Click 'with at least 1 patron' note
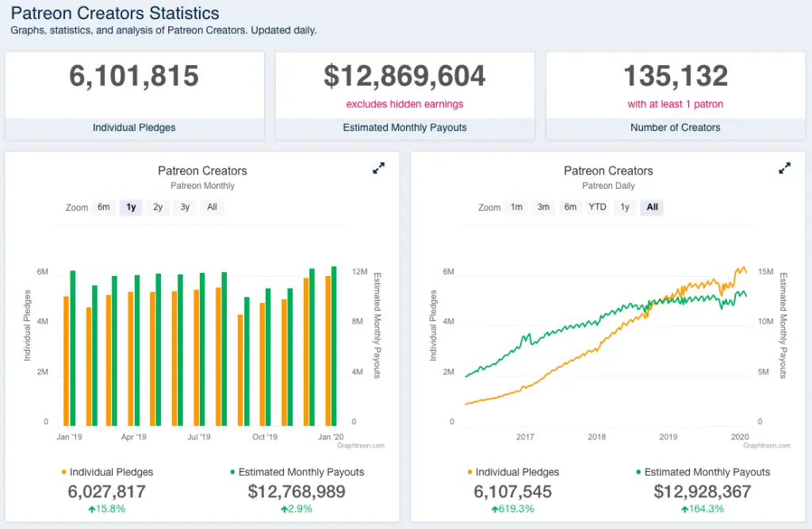 click(676, 104)
